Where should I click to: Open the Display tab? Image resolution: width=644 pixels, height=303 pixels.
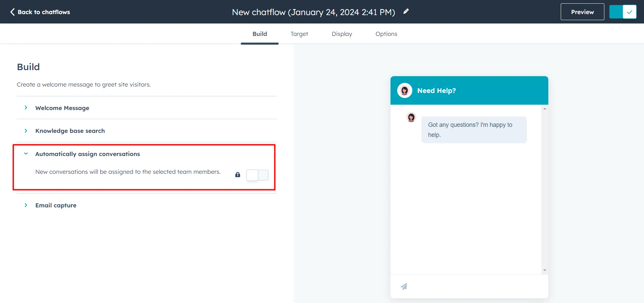pos(342,34)
